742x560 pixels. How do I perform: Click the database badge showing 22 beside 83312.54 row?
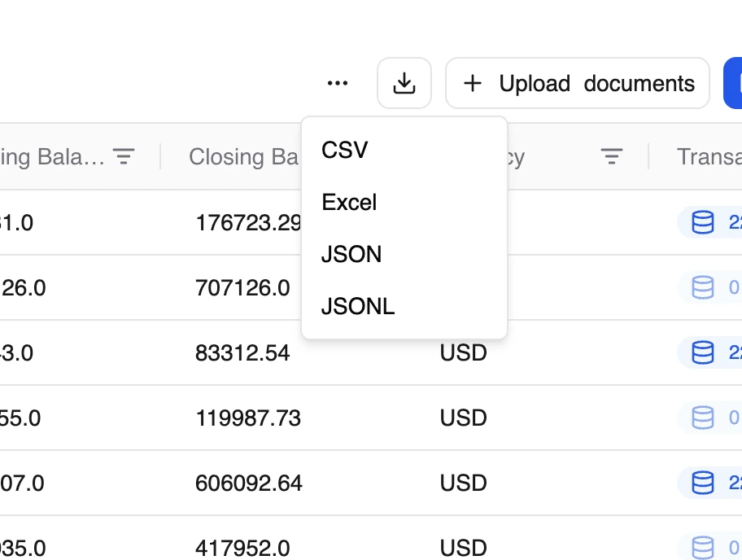click(702, 352)
